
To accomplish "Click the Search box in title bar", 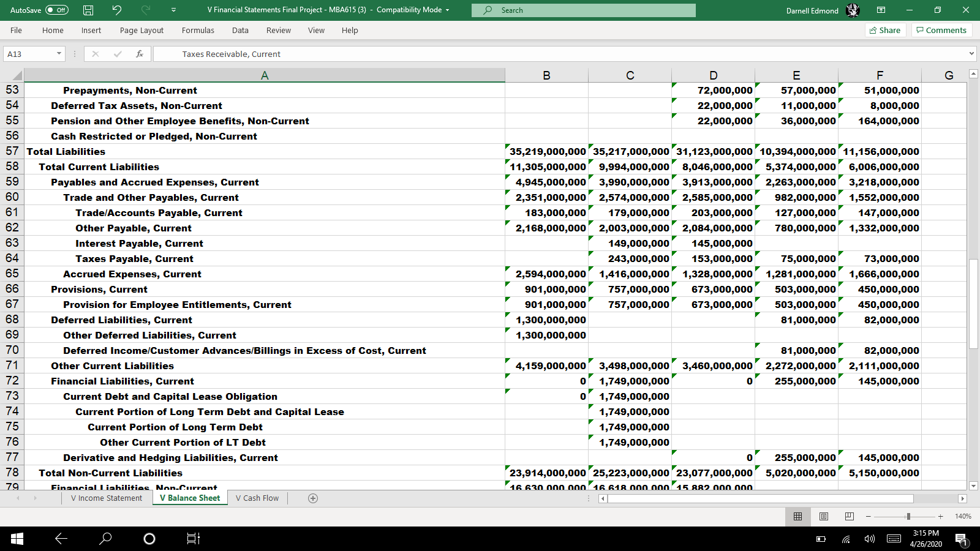I will [583, 10].
